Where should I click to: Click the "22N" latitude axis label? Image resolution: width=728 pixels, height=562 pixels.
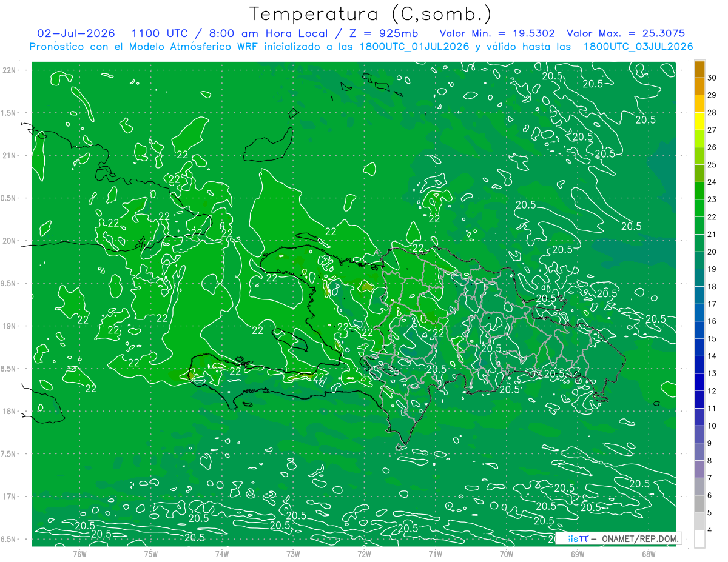click(x=8, y=70)
